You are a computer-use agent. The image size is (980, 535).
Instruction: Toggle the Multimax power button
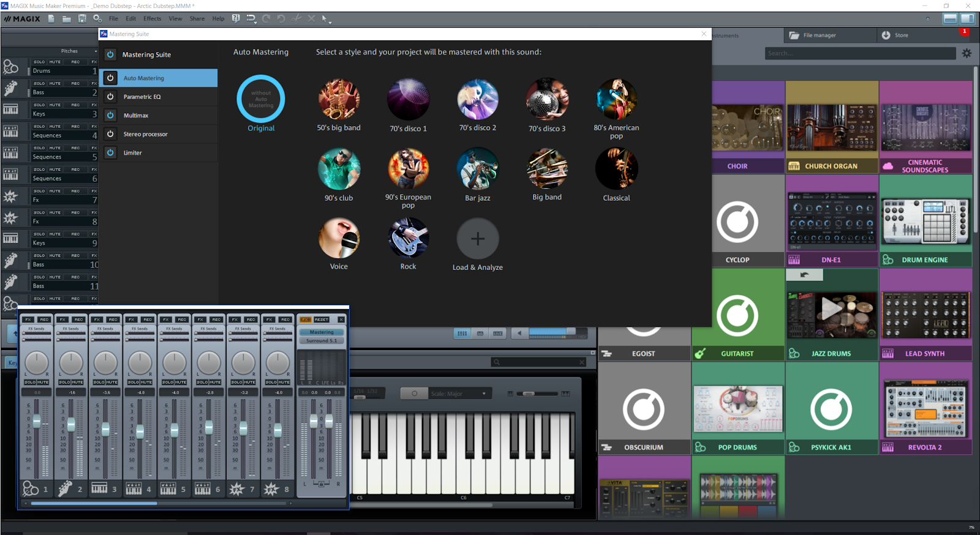point(110,115)
